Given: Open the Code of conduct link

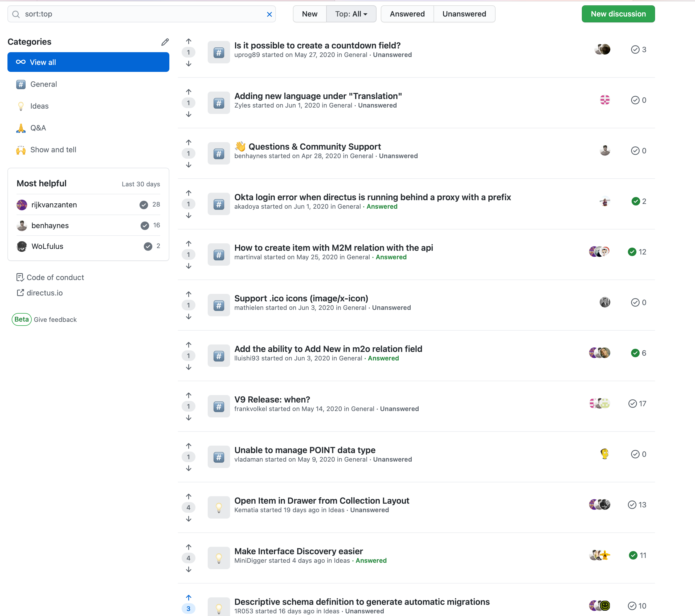Looking at the screenshot, I should pos(55,277).
